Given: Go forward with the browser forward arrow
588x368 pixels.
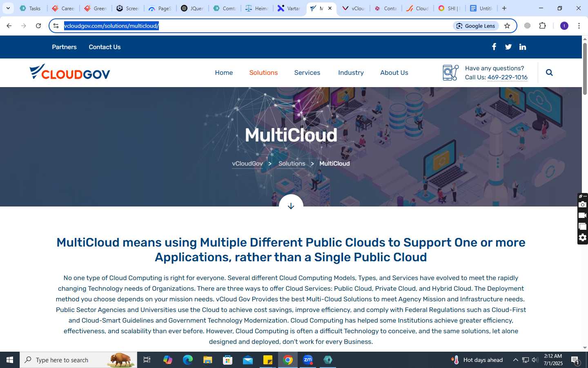Looking at the screenshot, I should point(24,26).
